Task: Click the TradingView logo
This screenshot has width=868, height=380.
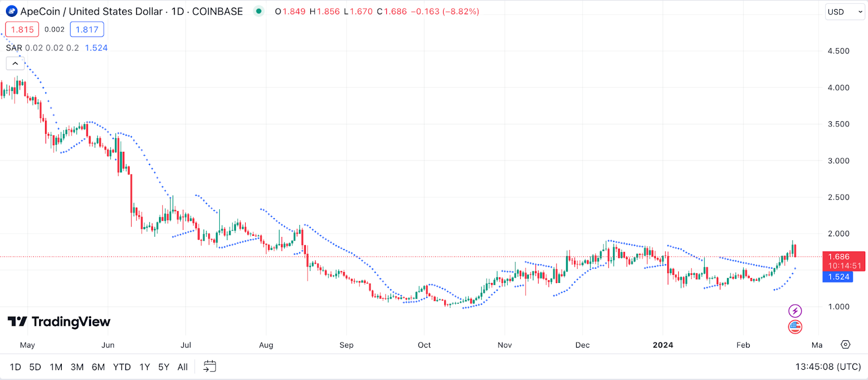Action: [59, 322]
